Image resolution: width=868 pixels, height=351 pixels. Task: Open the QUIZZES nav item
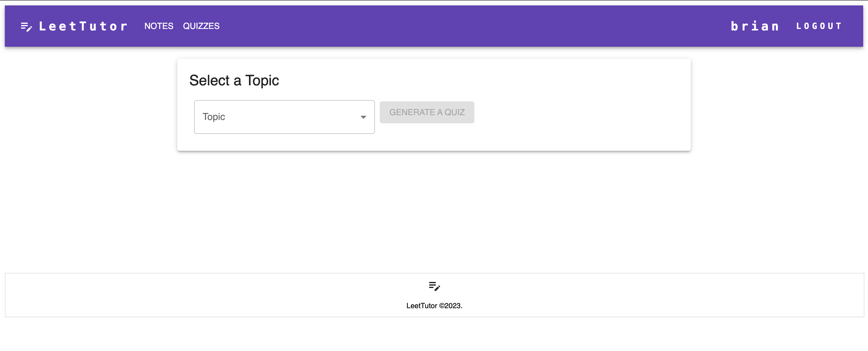(x=201, y=26)
